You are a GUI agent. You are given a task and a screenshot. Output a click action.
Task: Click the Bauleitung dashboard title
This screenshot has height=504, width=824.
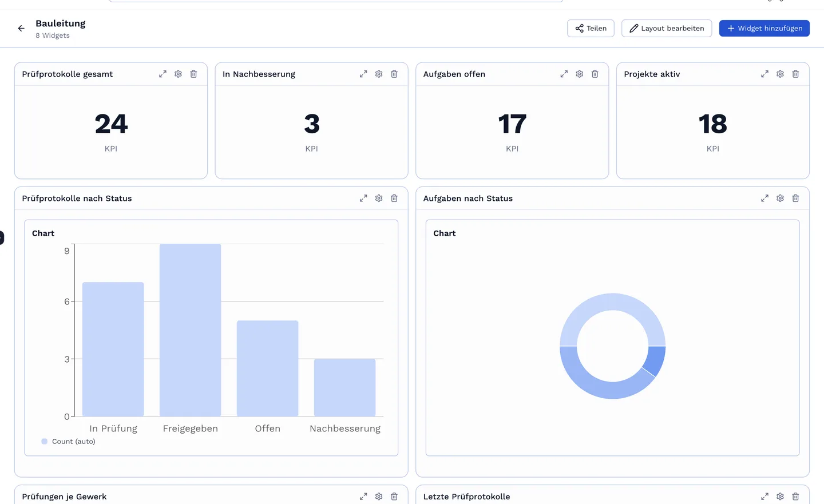[x=61, y=23]
